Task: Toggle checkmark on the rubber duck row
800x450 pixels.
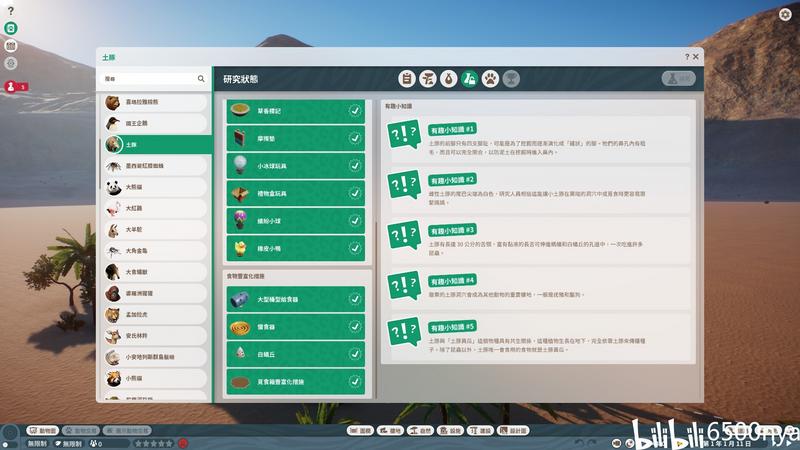Action: 355,248
